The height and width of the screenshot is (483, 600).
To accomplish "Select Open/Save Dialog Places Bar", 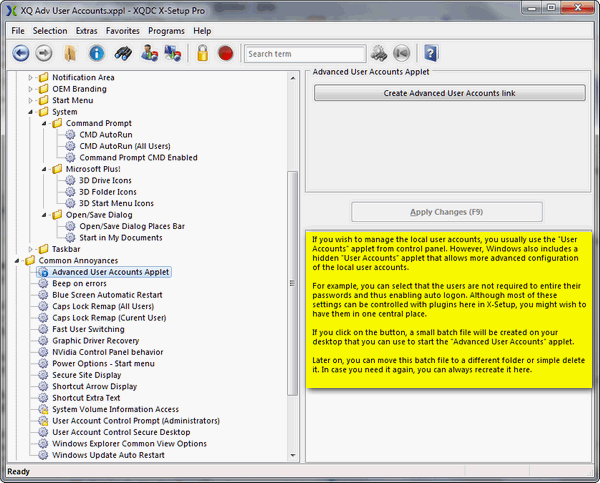I will coord(132,226).
